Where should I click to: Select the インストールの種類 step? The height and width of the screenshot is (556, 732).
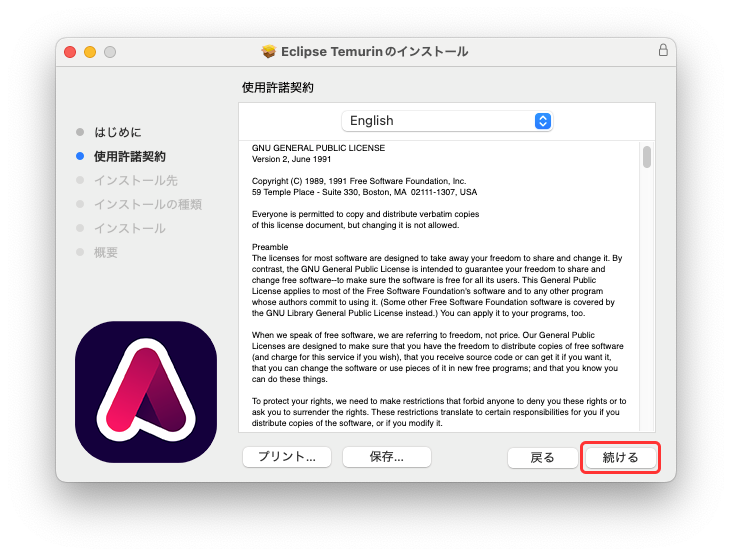(148, 204)
